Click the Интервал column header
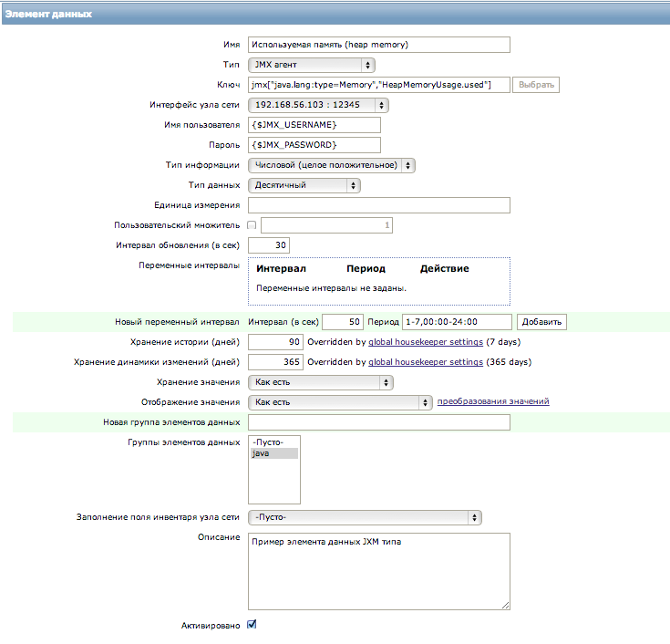670x644 pixels. point(281,268)
